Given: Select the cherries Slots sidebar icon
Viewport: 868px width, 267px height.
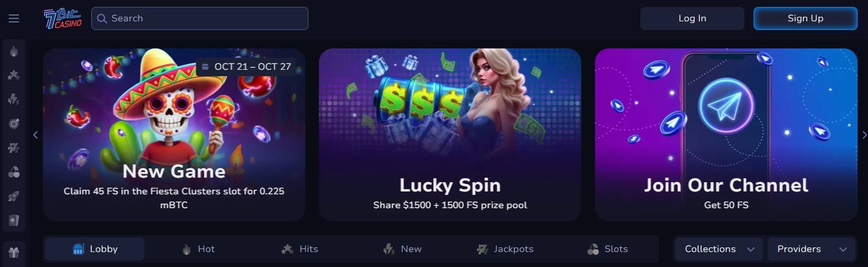Looking at the screenshot, I should point(14,172).
